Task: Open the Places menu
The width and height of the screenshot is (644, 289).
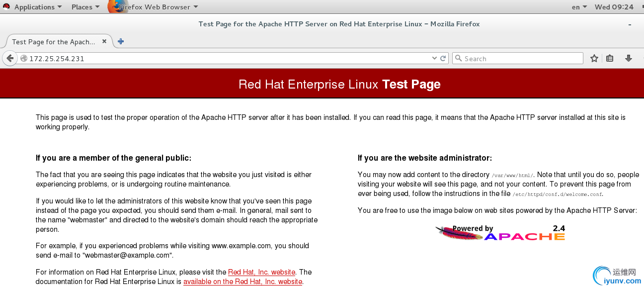Action: 85,7
